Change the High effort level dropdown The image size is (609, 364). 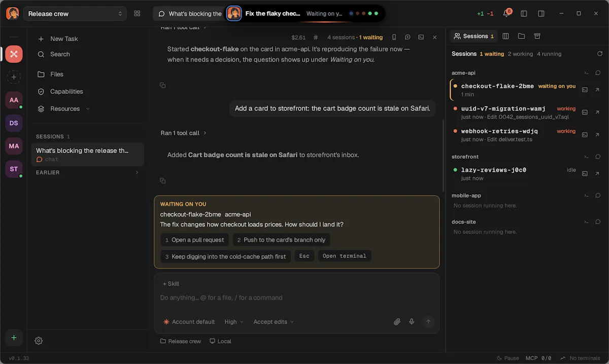(234, 322)
